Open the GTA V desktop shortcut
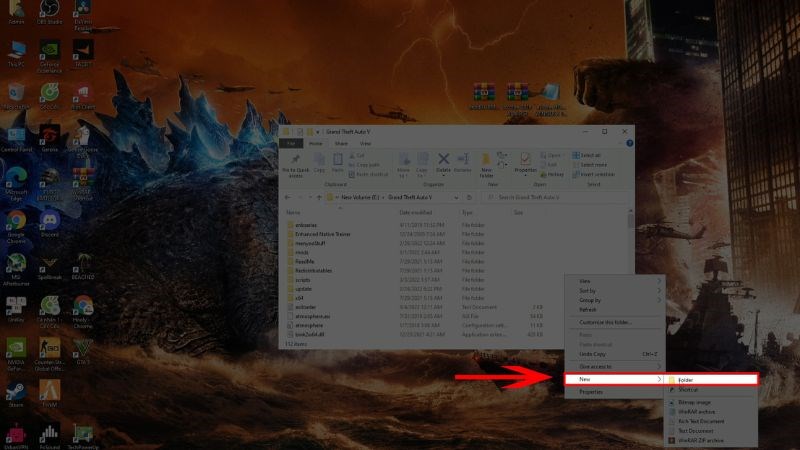The image size is (800, 450). click(x=83, y=352)
